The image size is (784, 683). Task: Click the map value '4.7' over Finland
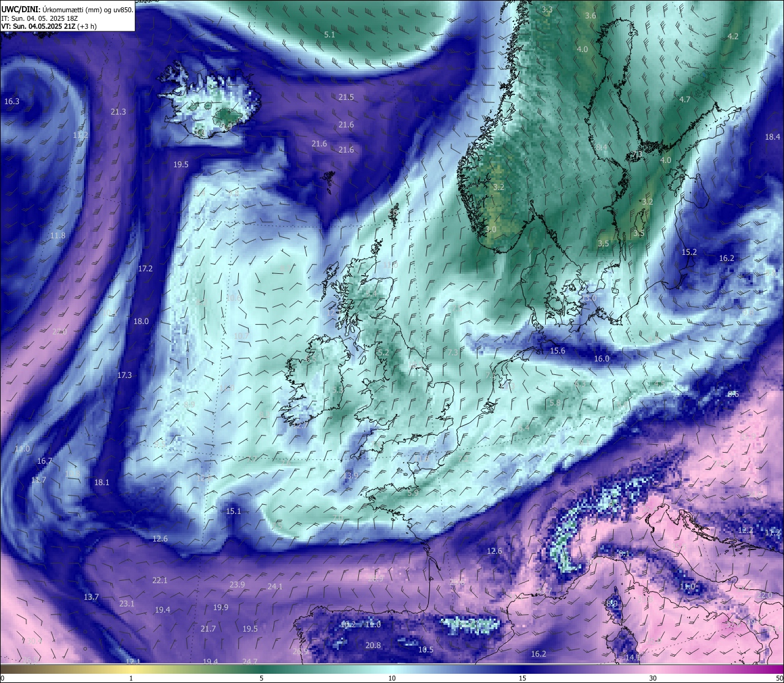(x=685, y=100)
